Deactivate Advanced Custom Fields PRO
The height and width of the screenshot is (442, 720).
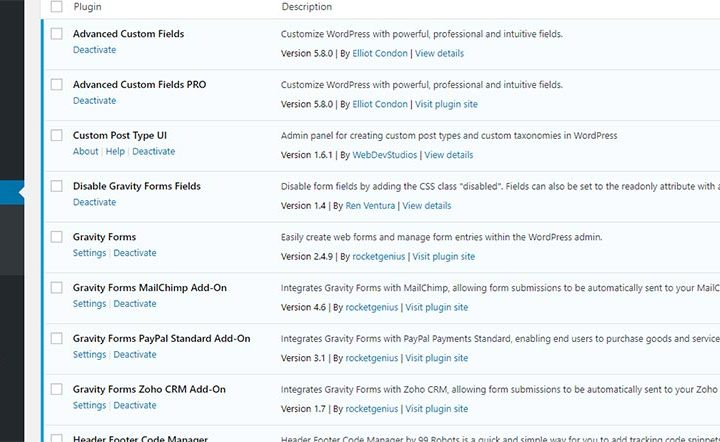[94, 101]
